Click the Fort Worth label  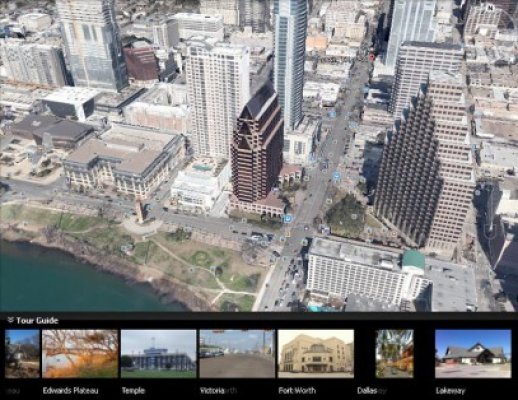point(297,390)
